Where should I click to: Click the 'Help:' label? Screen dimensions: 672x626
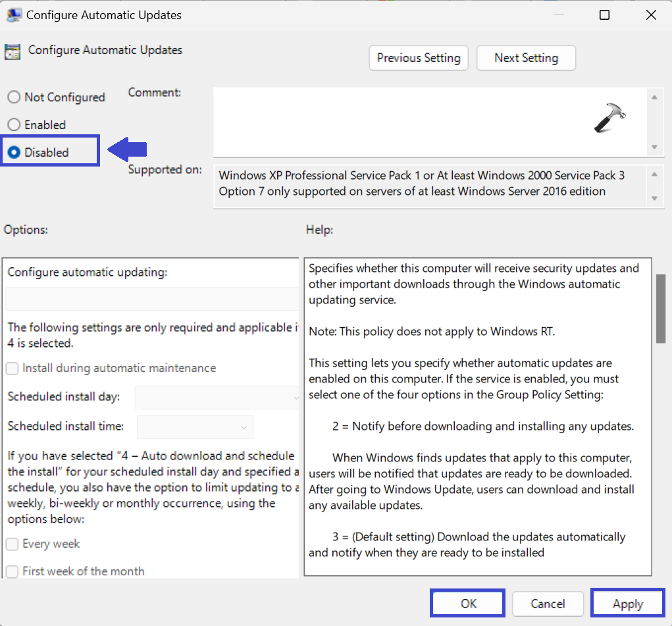(x=319, y=230)
